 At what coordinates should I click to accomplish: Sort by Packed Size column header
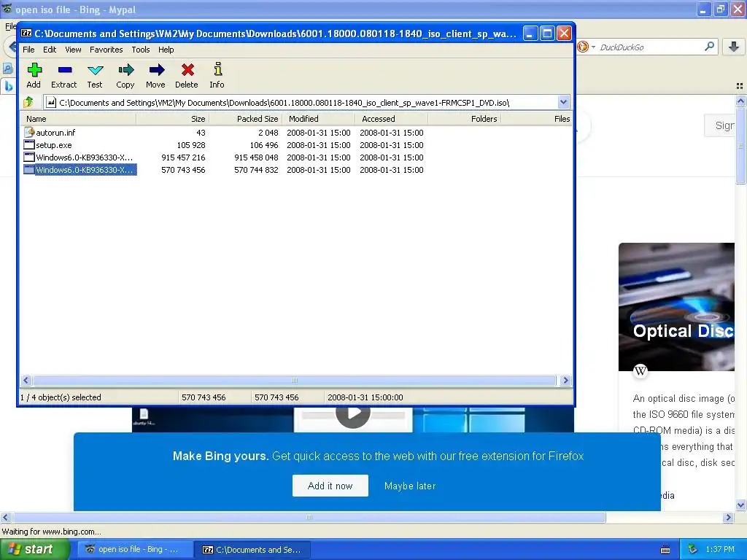tap(245, 119)
